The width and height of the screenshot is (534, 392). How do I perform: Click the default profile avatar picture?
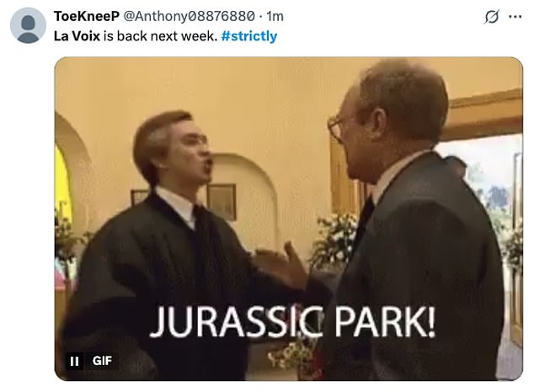(x=28, y=25)
